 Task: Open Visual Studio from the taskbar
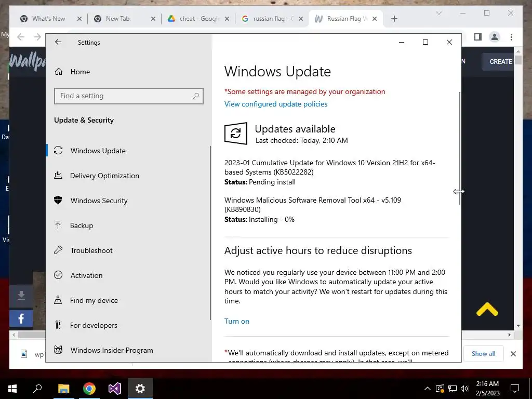click(115, 389)
